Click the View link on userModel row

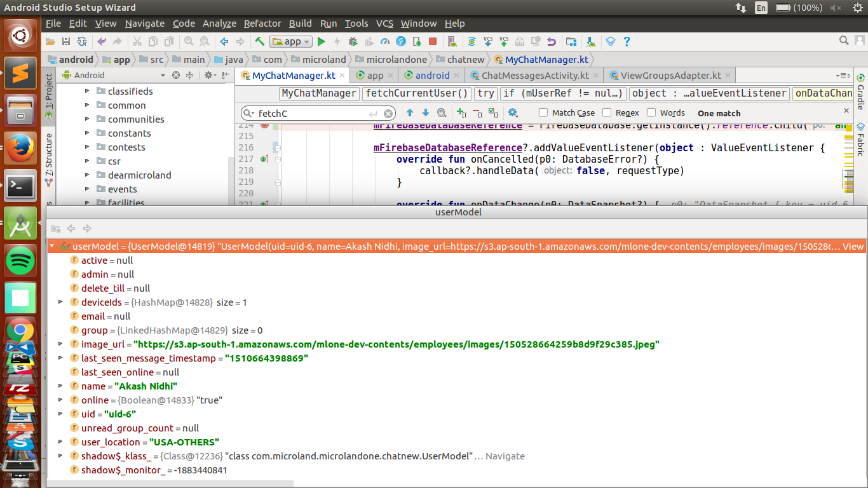click(853, 247)
